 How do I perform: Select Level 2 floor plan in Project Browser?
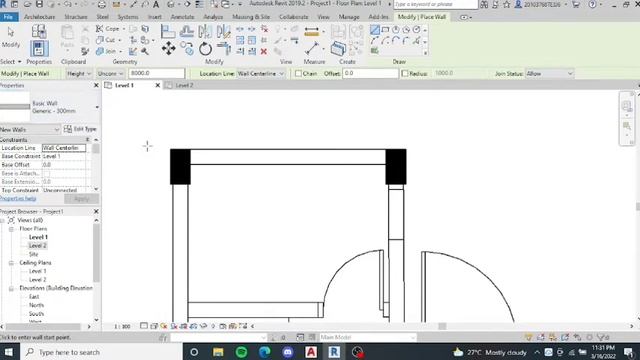(38, 246)
